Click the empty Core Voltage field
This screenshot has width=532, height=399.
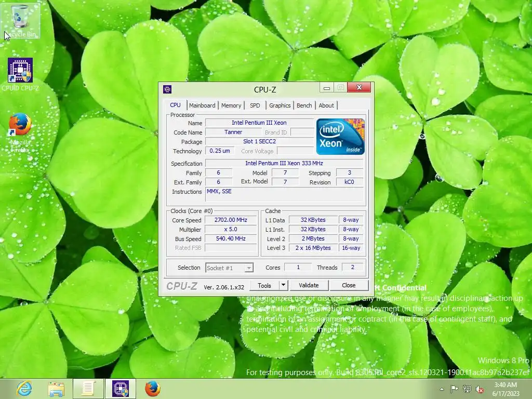coord(295,151)
